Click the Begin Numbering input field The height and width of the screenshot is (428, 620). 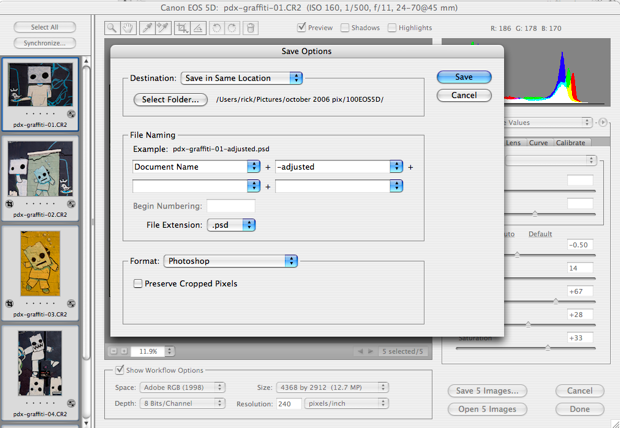pyautogui.click(x=231, y=206)
